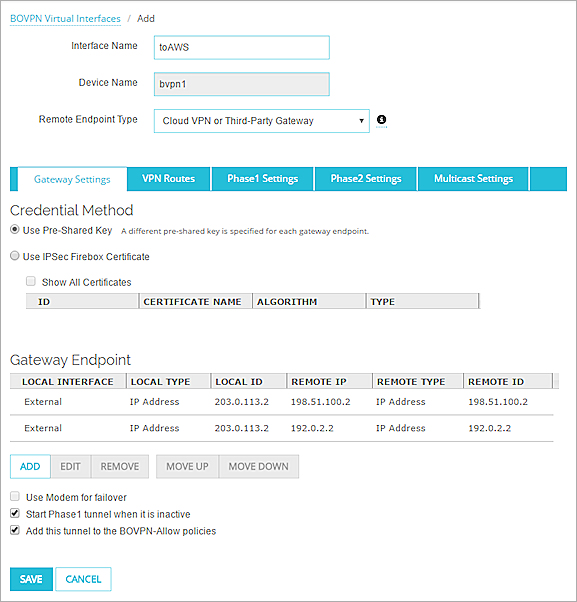Viewport: 577px width, 602px height.
Task: Toggle Add this tunnel to BOVPN-Allow policies
Action: point(15,530)
